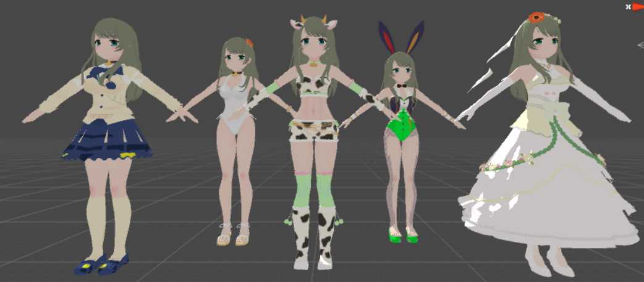
Task: Select the navy blue school shoes
Action: 100,264
